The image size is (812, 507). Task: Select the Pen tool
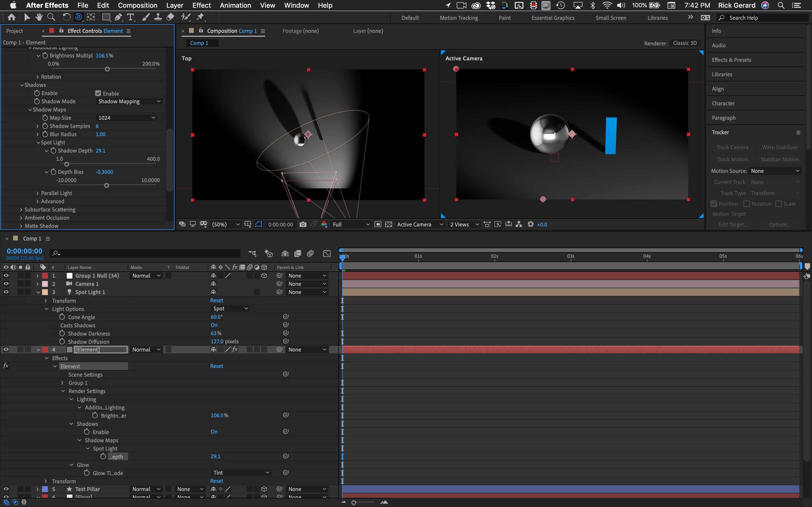coord(118,17)
